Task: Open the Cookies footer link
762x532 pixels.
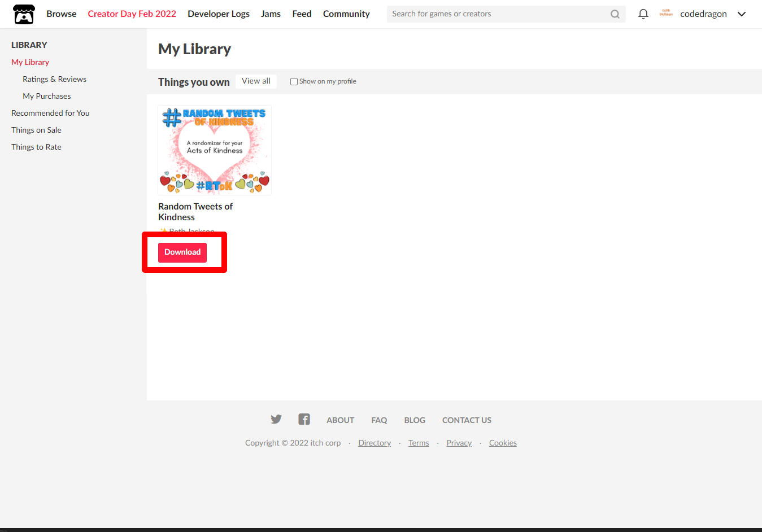Action: [x=503, y=443]
